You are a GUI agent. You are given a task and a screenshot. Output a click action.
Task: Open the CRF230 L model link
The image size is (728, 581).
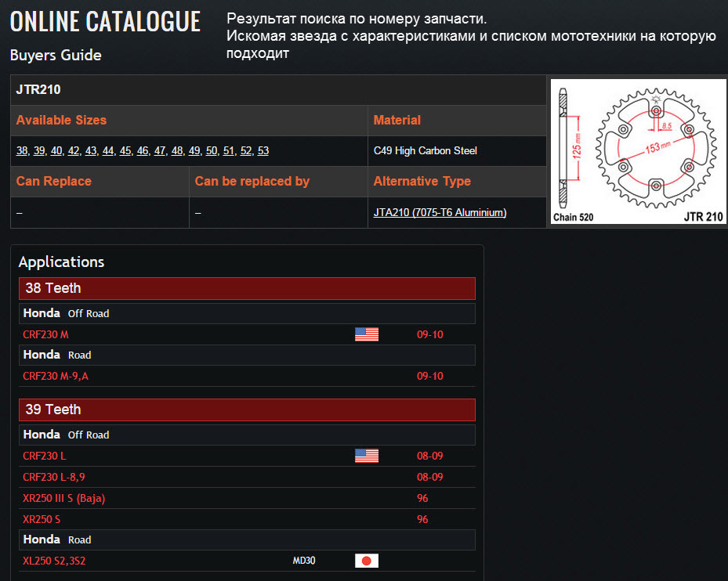(x=45, y=456)
